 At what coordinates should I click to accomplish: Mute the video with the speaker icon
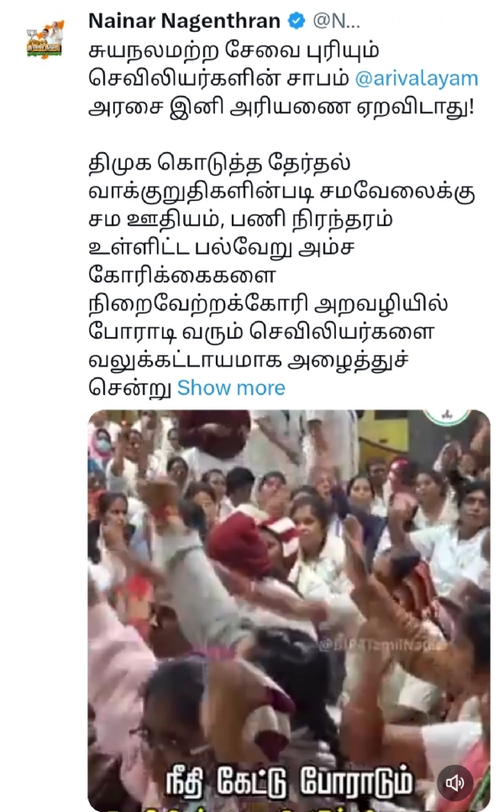(455, 783)
